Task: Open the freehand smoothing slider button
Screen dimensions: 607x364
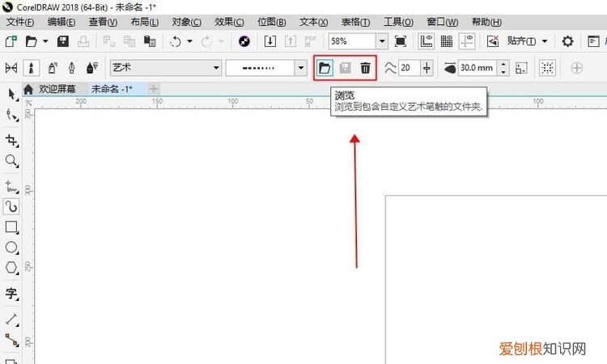Action: click(x=427, y=68)
